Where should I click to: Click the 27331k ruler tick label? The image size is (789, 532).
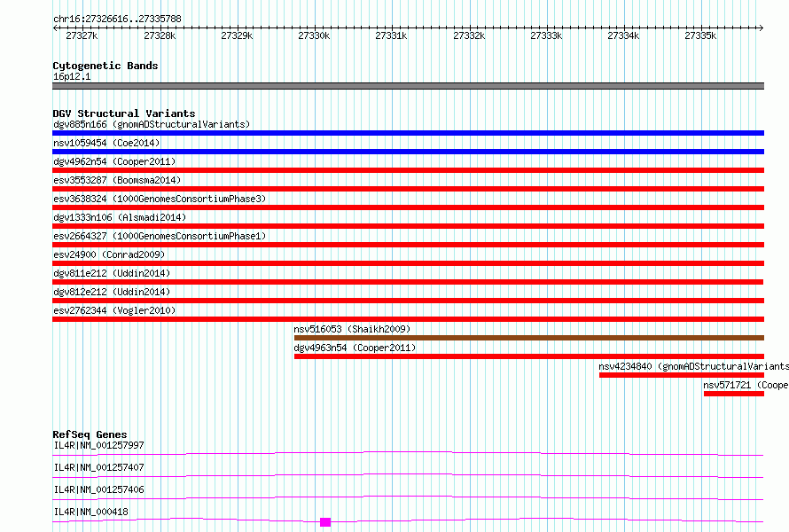(391, 35)
